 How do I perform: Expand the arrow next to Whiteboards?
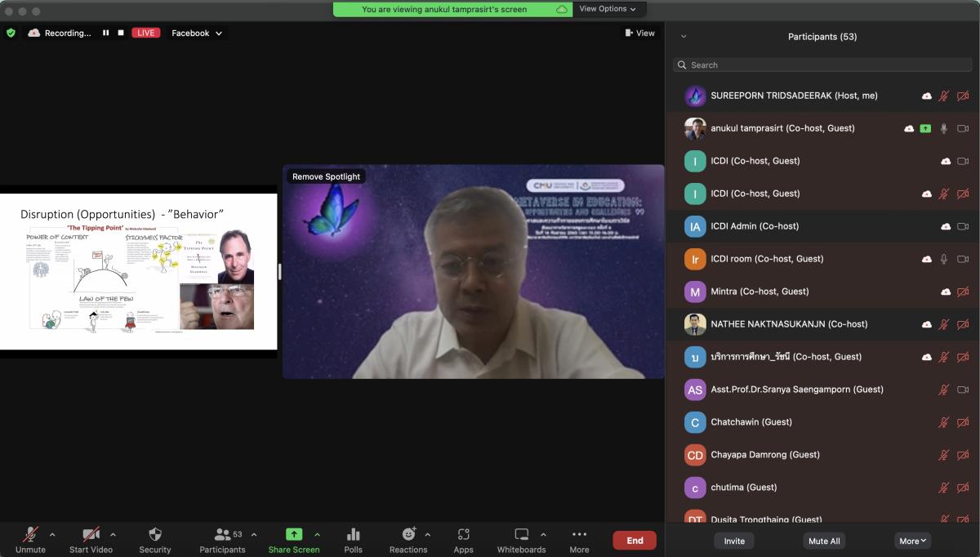(543, 535)
